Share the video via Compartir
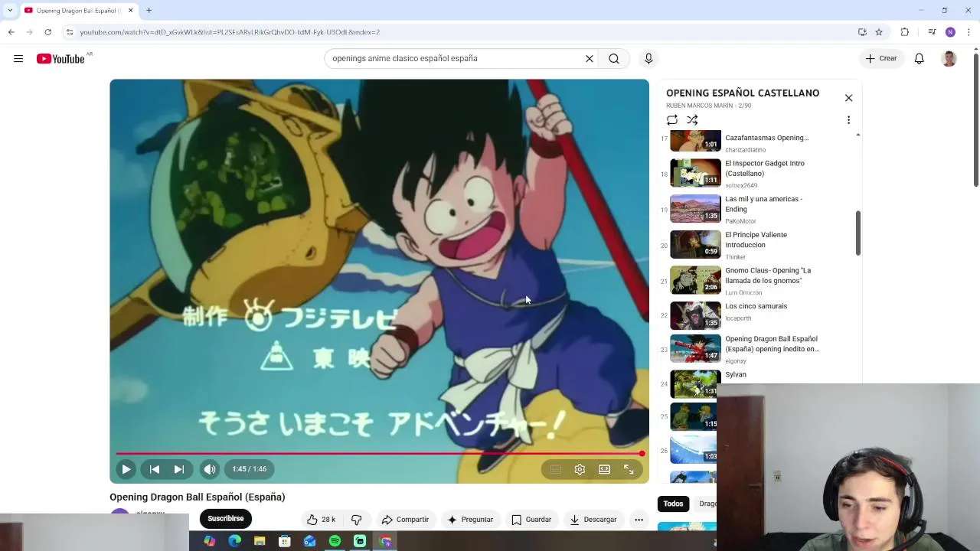The width and height of the screenshot is (980, 551). (x=406, y=520)
